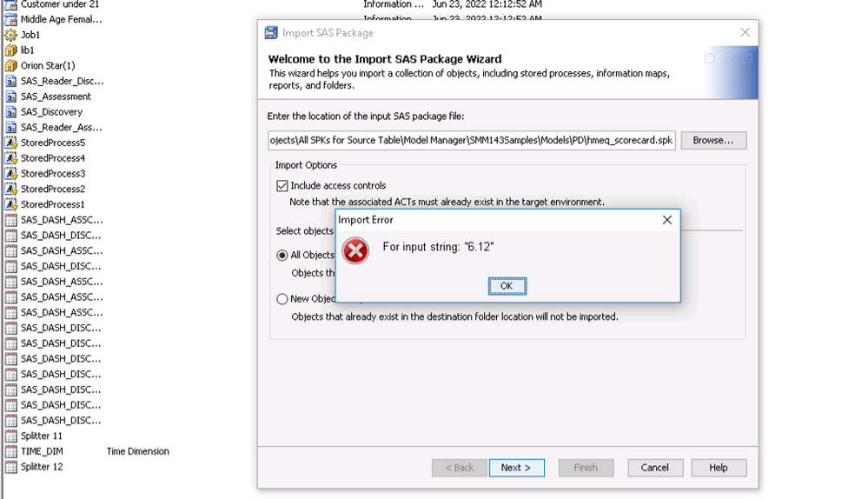The width and height of the screenshot is (868, 499).
Task: Open Help for the import wizard
Action: (x=718, y=468)
